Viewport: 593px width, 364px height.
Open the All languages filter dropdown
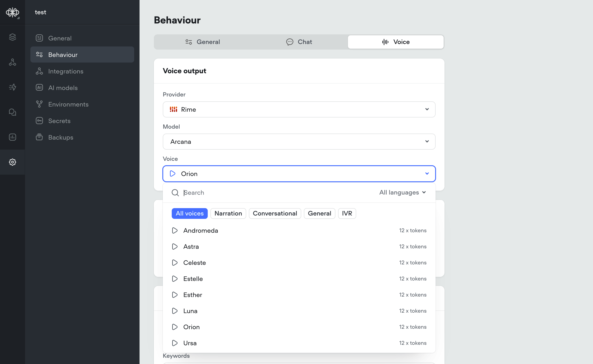pyautogui.click(x=402, y=192)
